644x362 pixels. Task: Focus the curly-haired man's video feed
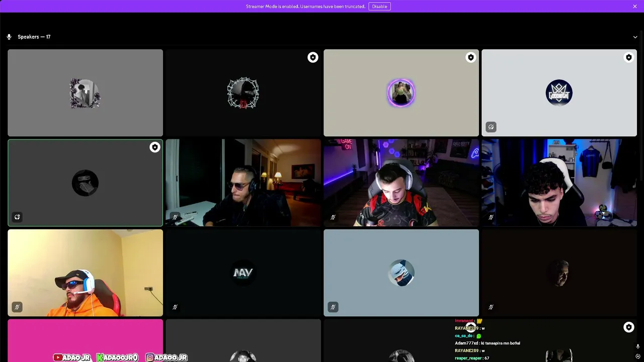[559, 183]
